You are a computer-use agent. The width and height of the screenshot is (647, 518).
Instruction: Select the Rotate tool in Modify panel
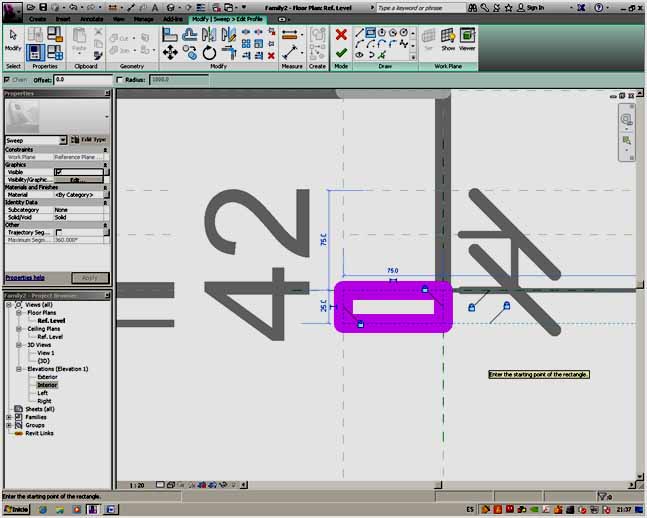[208, 53]
